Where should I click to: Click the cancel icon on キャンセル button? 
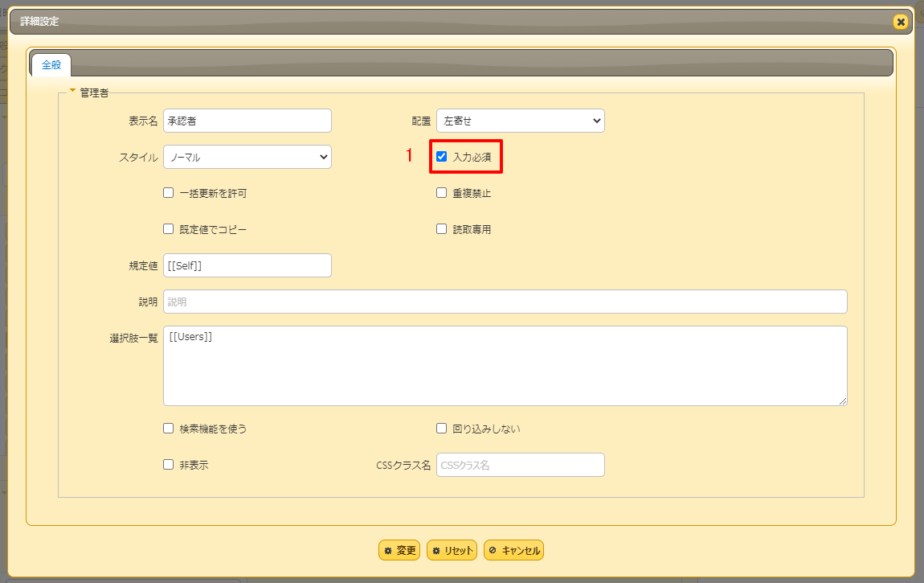[492, 550]
